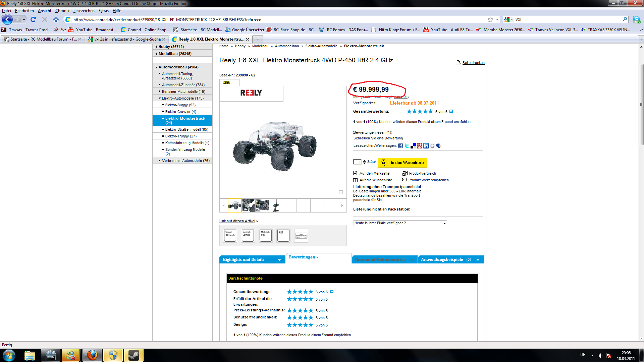Open the Highlights und Details tab dropdown
This screenshot has width=644, height=362.
tap(279, 260)
